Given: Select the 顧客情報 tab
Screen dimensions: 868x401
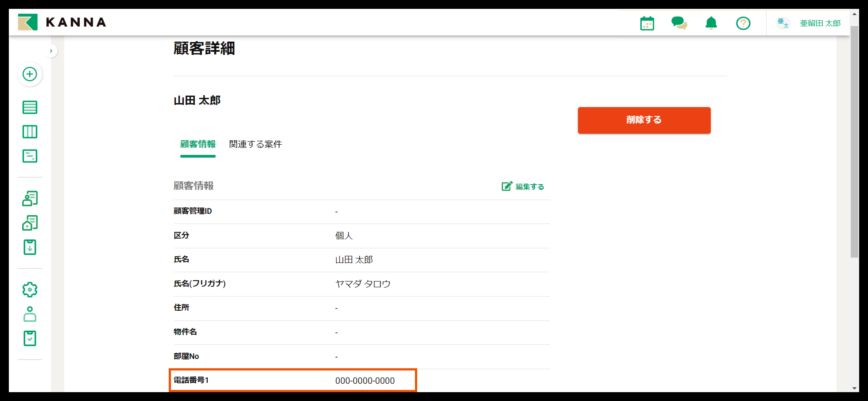Looking at the screenshot, I should tap(198, 145).
